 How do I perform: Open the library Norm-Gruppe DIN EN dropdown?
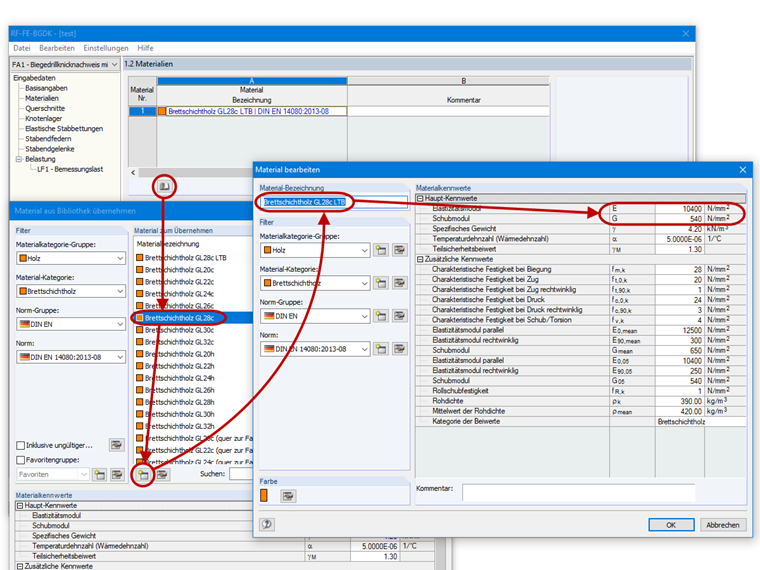click(x=120, y=324)
